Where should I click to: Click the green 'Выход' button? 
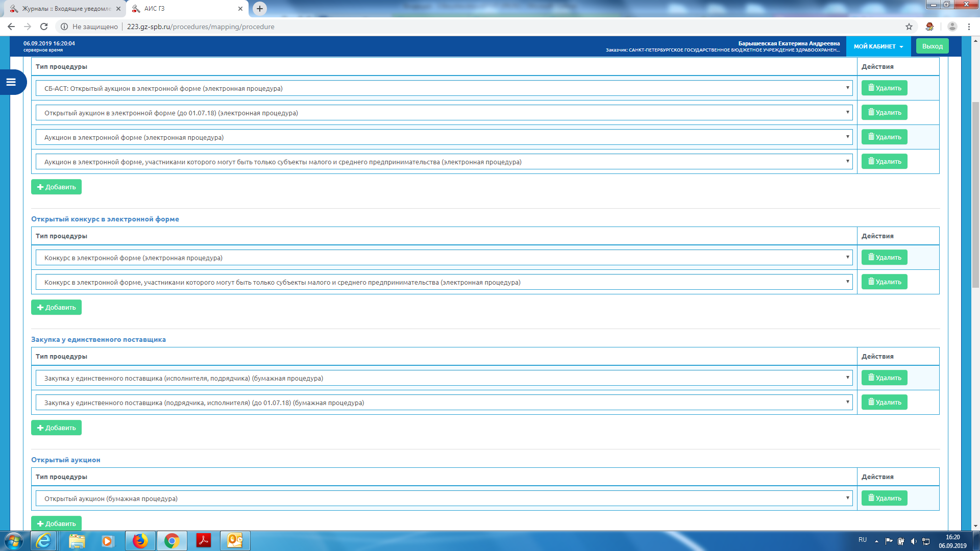coord(932,46)
